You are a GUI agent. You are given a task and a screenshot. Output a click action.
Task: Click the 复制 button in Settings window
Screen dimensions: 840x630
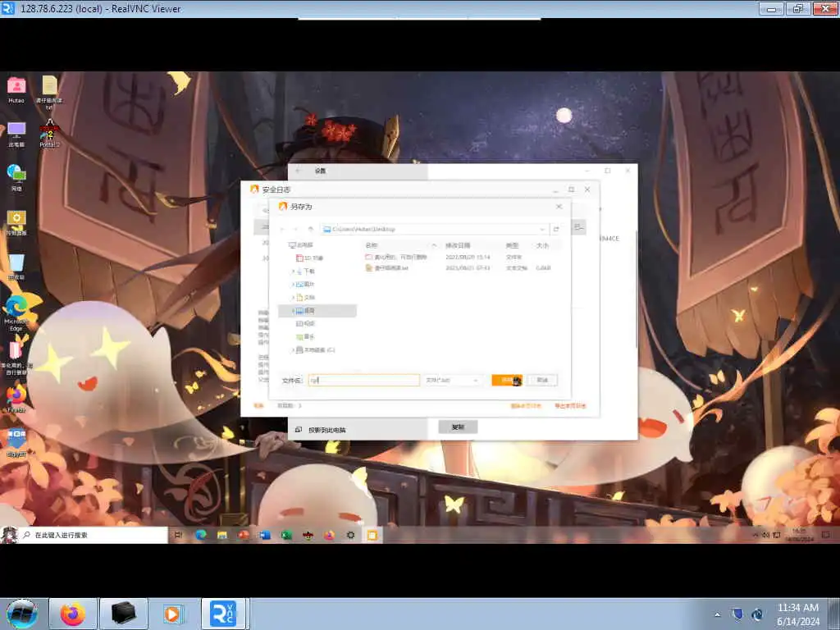458,427
